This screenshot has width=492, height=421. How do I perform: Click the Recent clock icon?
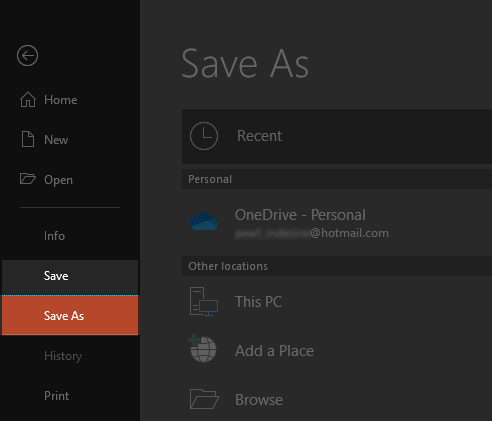(x=204, y=136)
